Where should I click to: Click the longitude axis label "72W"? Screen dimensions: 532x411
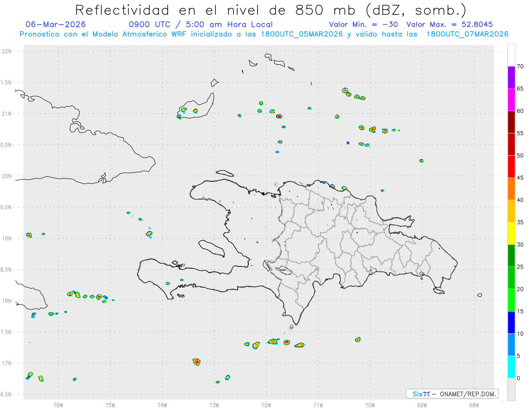click(266, 405)
